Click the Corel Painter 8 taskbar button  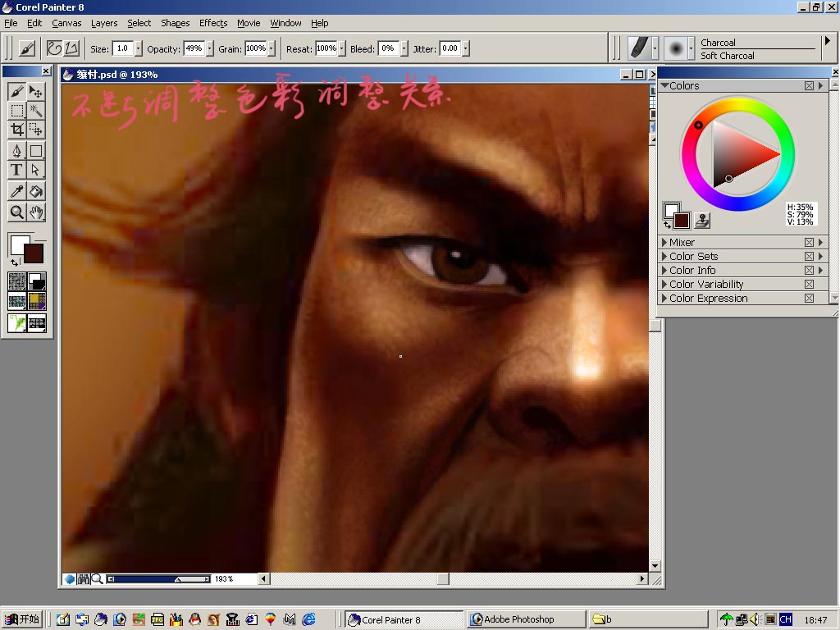(404, 619)
